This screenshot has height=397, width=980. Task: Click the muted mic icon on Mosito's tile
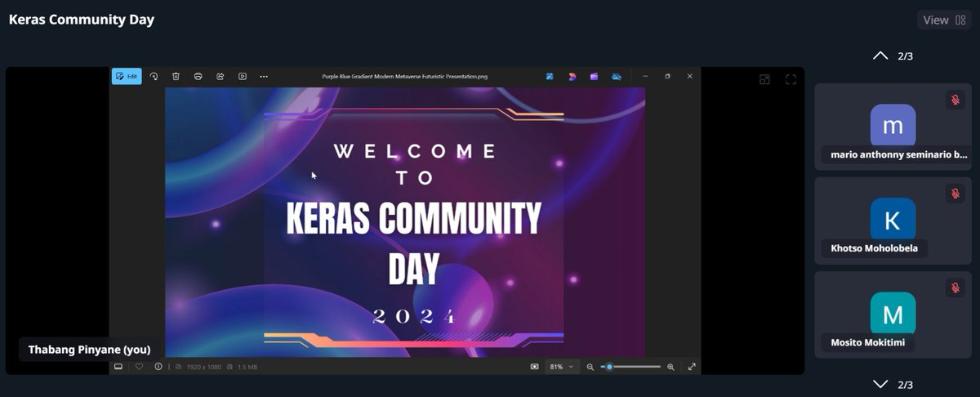(955, 288)
